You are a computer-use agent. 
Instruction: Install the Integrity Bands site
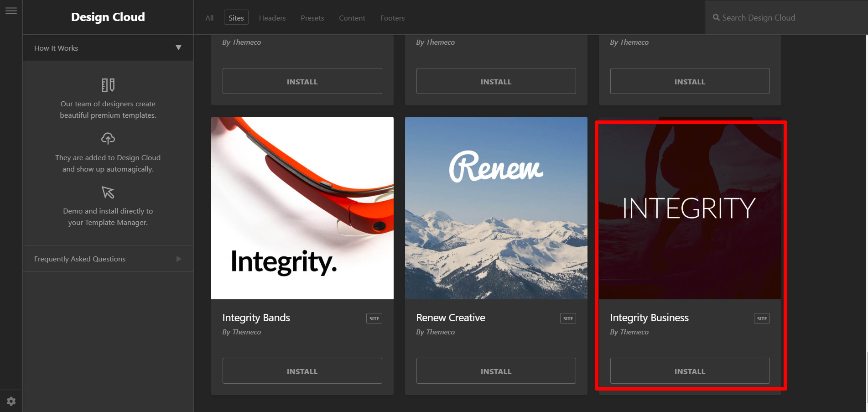pyautogui.click(x=302, y=371)
